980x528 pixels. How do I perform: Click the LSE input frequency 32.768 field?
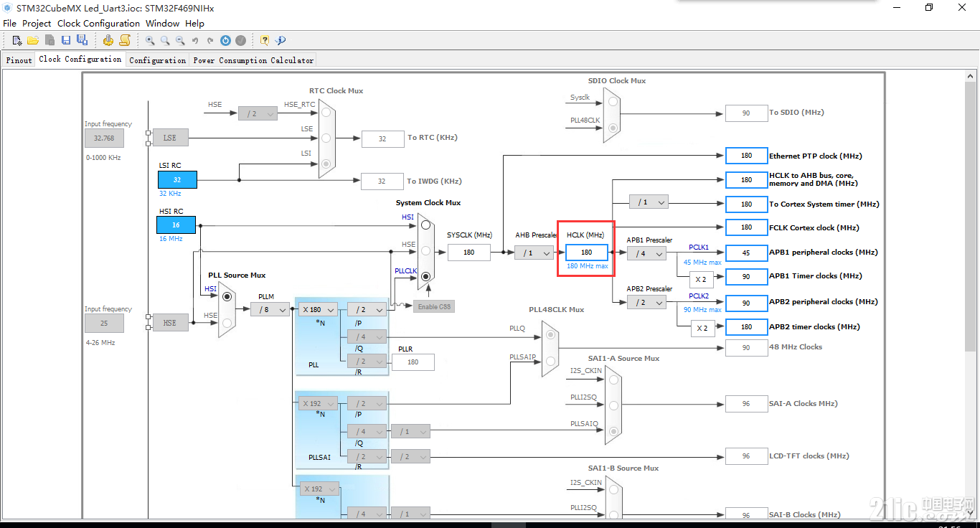104,138
